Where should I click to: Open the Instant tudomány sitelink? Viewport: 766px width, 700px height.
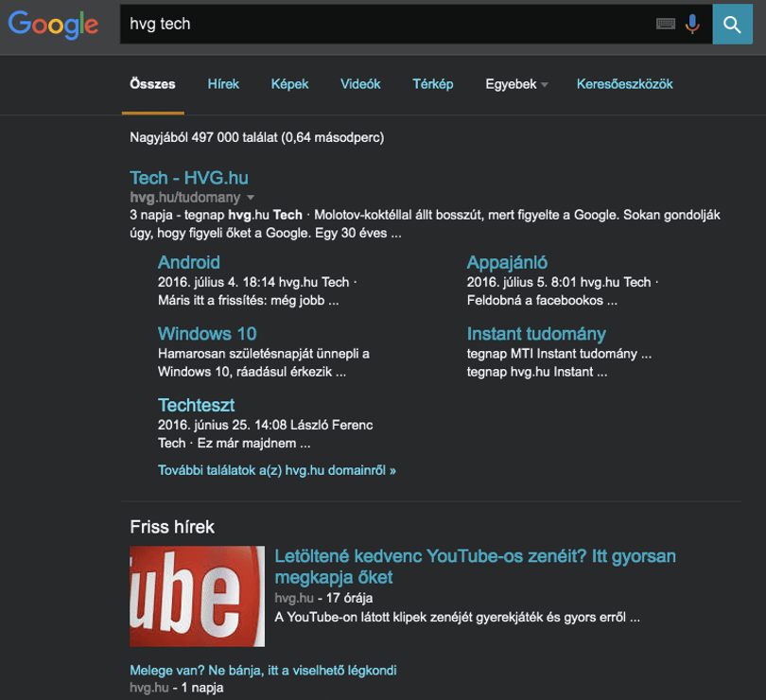point(536,334)
